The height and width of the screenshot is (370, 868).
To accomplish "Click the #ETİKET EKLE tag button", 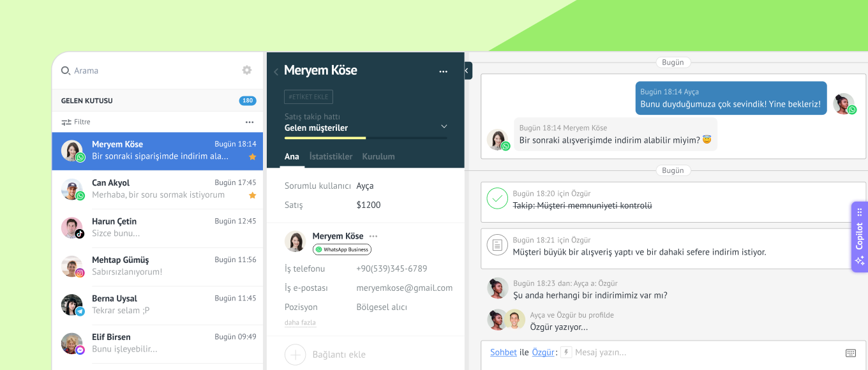I will coord(308,97).
